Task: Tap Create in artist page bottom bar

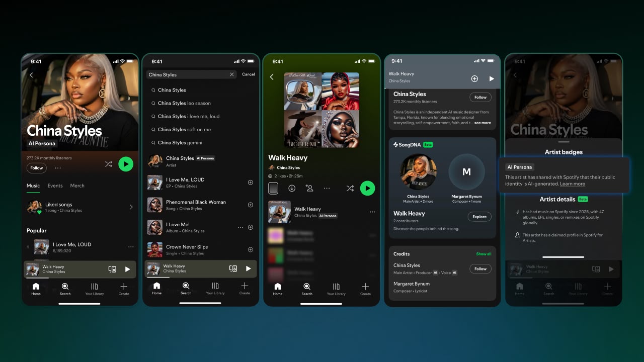Action: (124, 289)
